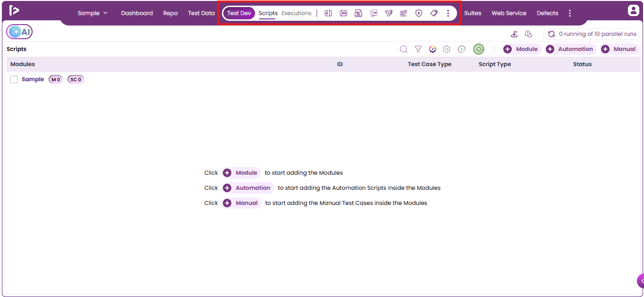Viewport: 644px width, 297px height.
Task: Select the Test Dev pill
Action: (x=239, y=13)
